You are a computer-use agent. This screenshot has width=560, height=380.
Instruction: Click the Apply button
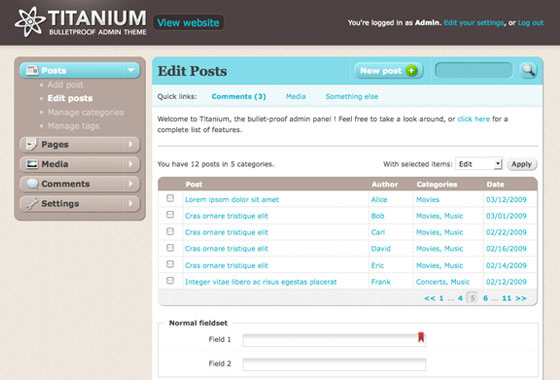tap(521, 164)
